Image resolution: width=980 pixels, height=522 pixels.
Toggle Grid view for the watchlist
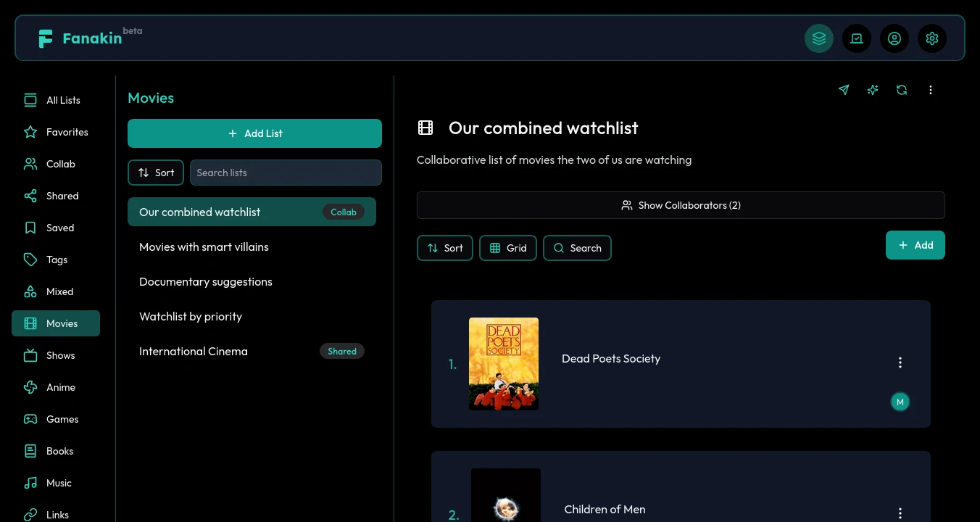pos(507,248)
